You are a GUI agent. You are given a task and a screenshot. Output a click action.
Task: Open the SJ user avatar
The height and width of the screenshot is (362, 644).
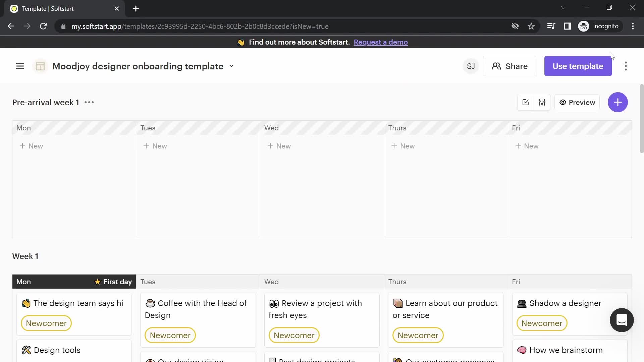[x=471, y=66]
